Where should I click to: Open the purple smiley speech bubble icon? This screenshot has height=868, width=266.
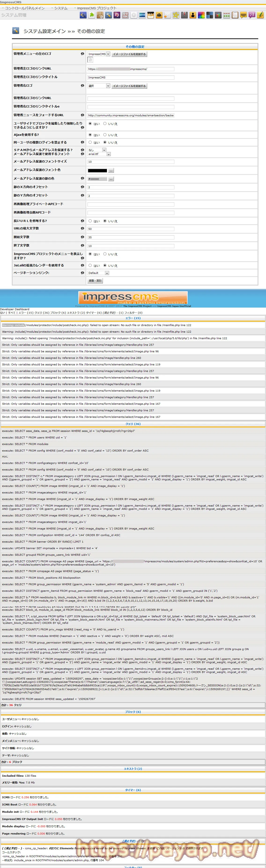pos(252,15)
